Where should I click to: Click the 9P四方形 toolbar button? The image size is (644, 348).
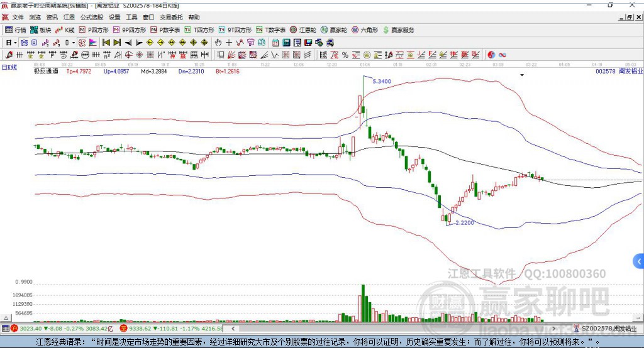click(x=130, y=30)
